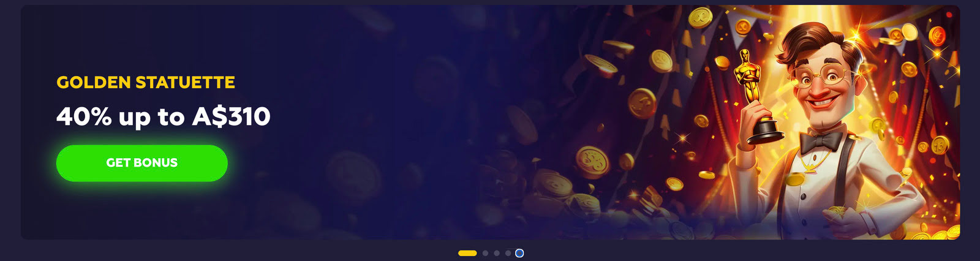Click the "40% up to A$310" offer text

click(x=163, y=116)
